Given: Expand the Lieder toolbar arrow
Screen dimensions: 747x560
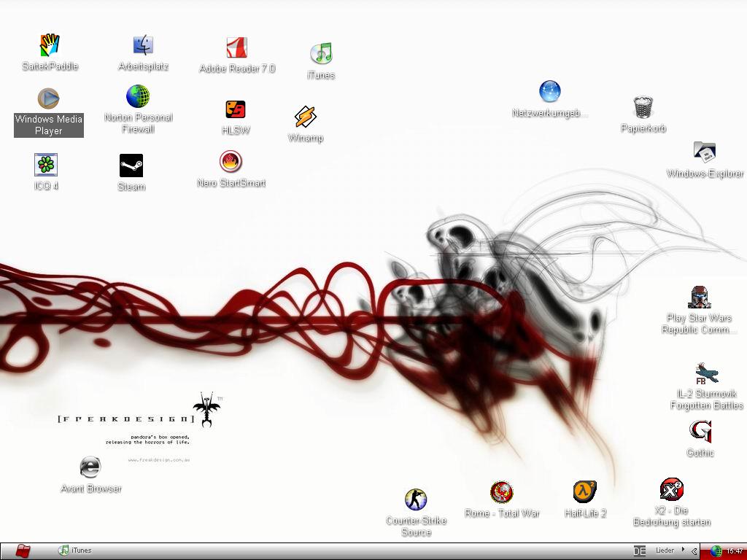Looking at the screenshot, I should click(x=683, y=550).
